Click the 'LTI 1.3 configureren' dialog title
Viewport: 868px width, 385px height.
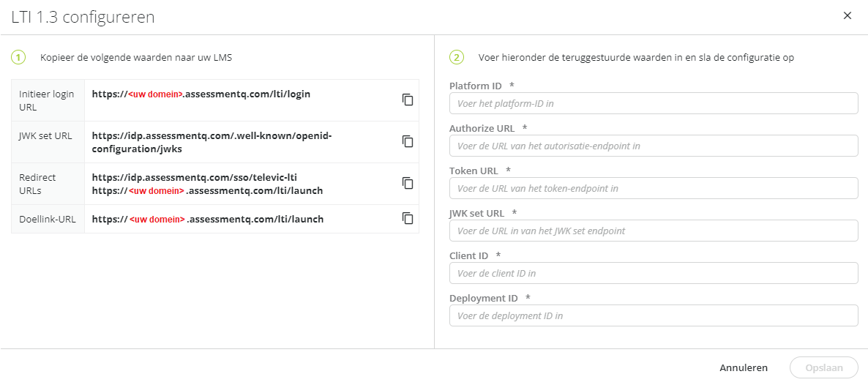point(83,17)
